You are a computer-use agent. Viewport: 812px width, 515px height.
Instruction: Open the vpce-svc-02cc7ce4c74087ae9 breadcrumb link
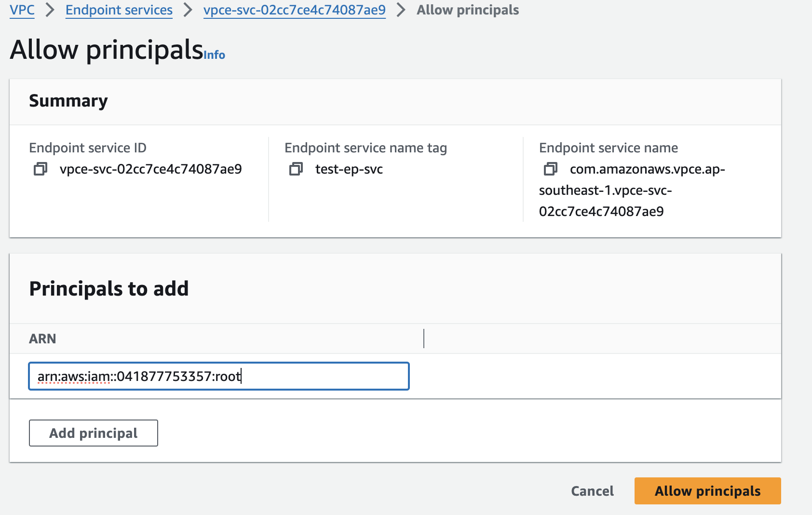click(x=294, y=10)
